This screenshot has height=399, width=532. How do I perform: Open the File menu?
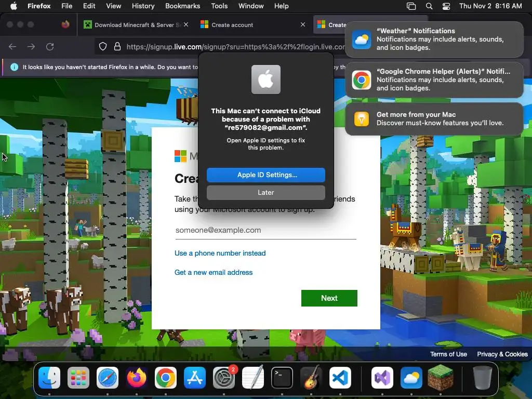point(67,6)
